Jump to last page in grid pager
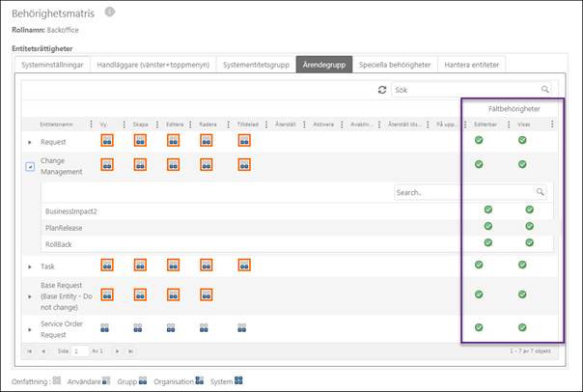Image resolution: width=583 pixels, height=392 pixels. (x=130, y=350)
